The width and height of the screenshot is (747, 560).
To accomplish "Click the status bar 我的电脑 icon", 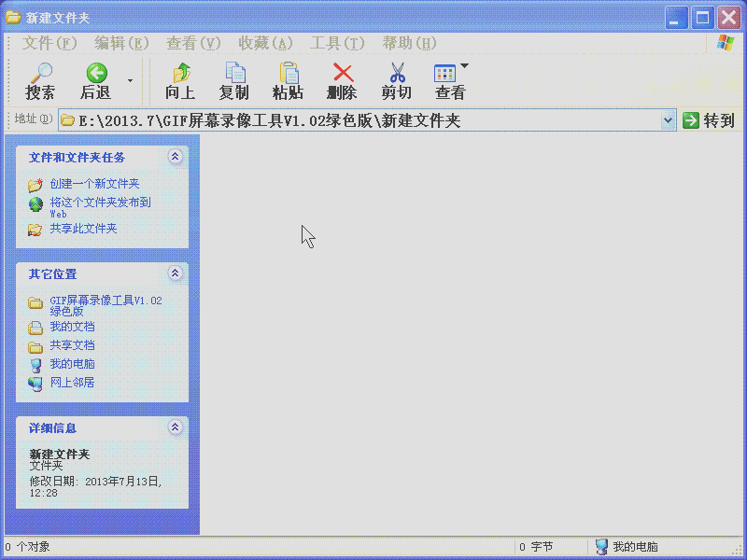I will pyautogui.click(x=601, y=547).
